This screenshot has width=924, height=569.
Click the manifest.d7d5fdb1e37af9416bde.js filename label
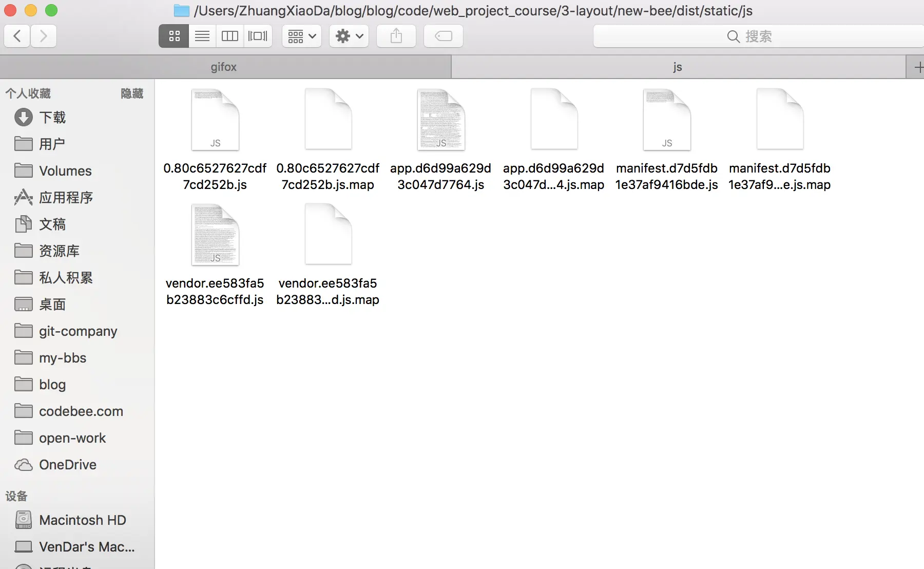point(667,176)
